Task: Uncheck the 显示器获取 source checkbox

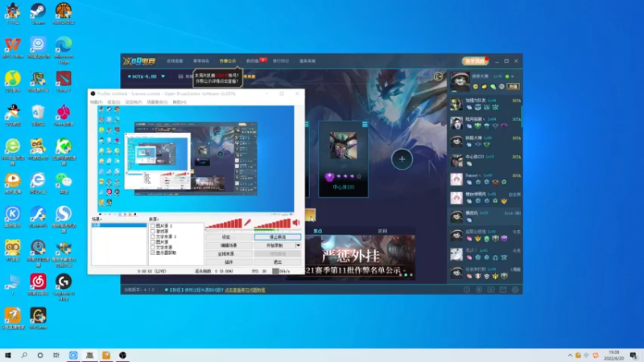Action: pyautogui.click(x=153, y=253)
